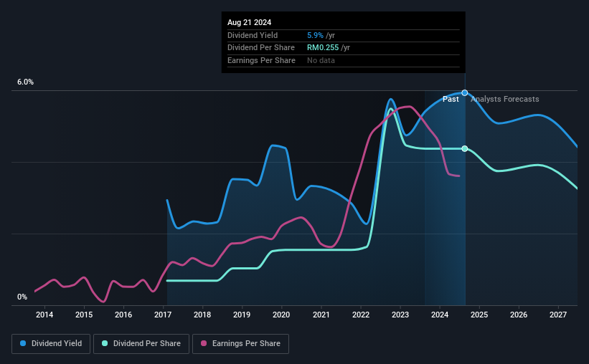Select the blue Dividend Yield marker point
Viewport: 589px width, 364px height.
pyautogui.click(x=465, y=92)
